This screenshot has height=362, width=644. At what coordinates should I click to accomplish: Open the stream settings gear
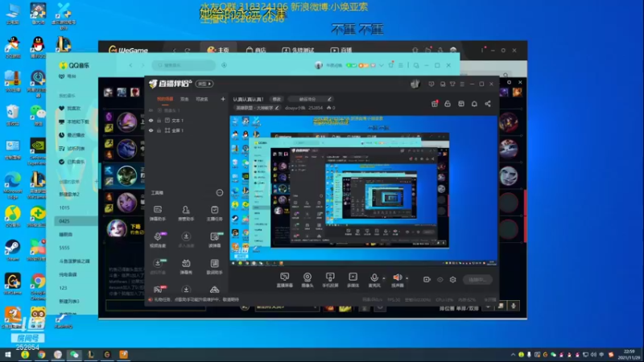(452, 279)
